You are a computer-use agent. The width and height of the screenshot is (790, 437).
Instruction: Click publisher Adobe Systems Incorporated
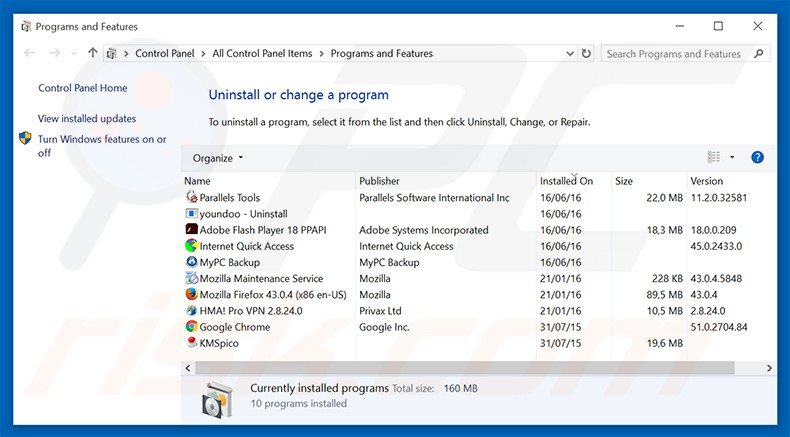[x=424, y=230]
